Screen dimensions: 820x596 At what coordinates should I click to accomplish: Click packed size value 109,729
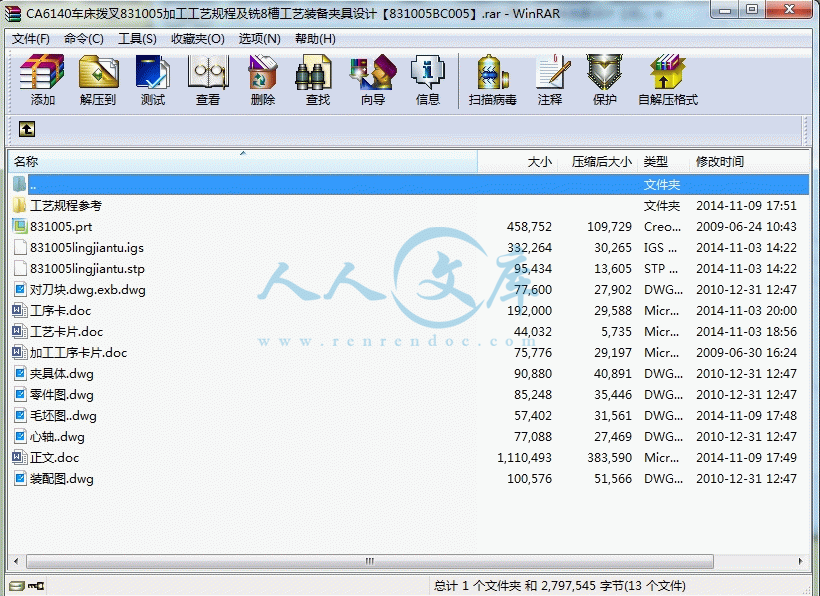[609, 226]
